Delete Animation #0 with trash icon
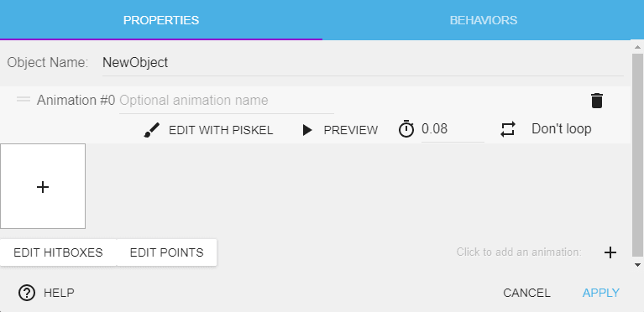644x312 pixels. coord(597,101)
